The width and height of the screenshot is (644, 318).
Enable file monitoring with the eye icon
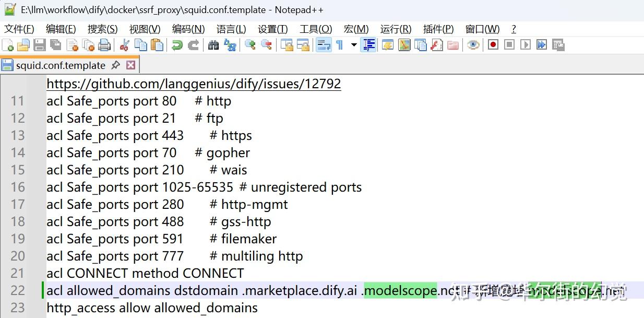[474, 45]
